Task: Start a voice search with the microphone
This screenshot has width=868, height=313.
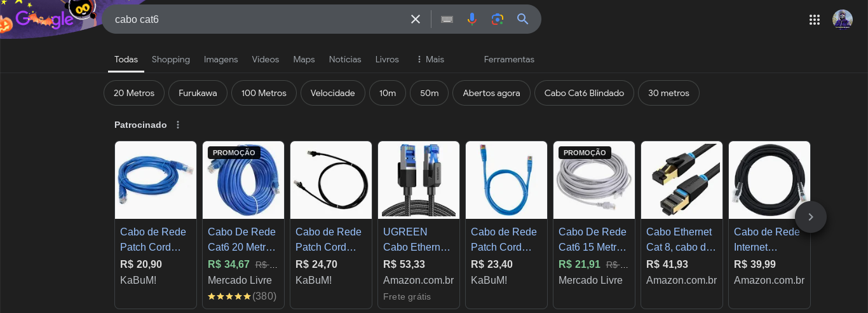Action: click(471, 19)
